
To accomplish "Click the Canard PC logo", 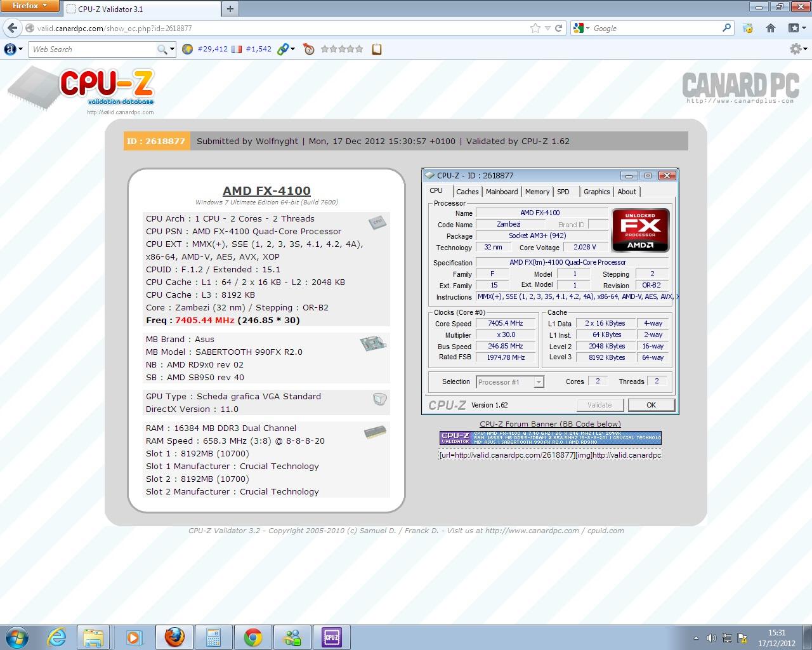I will 740,88.
